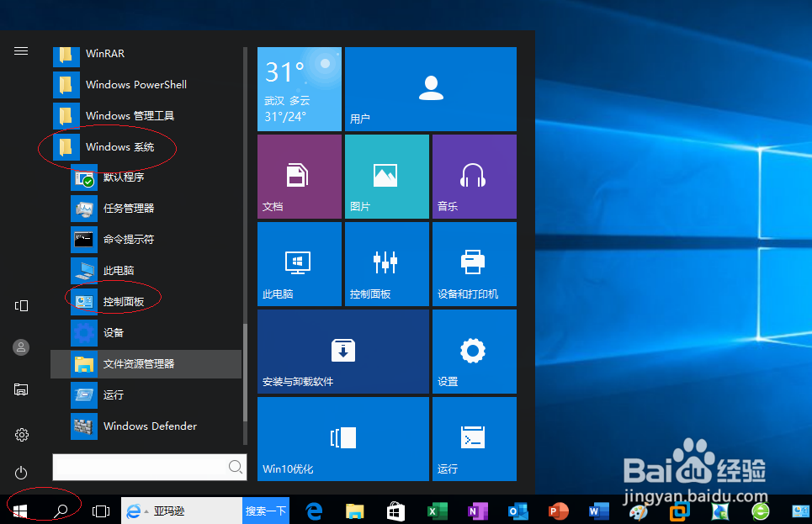Image resolution: width=812 pixels, height=524 pixels.
Task: Launch Windows Defender
Action: tap(148, 426)
